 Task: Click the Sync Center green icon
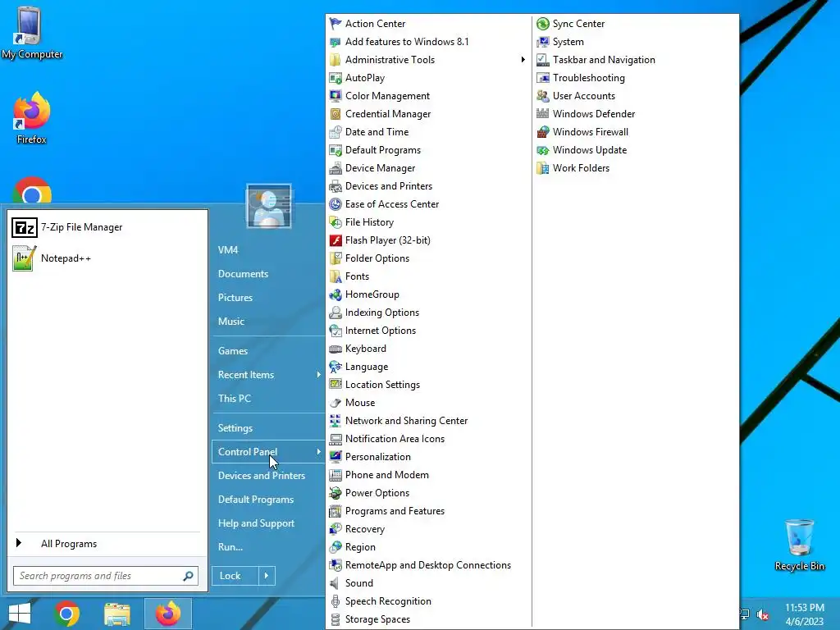pos(543,24)
